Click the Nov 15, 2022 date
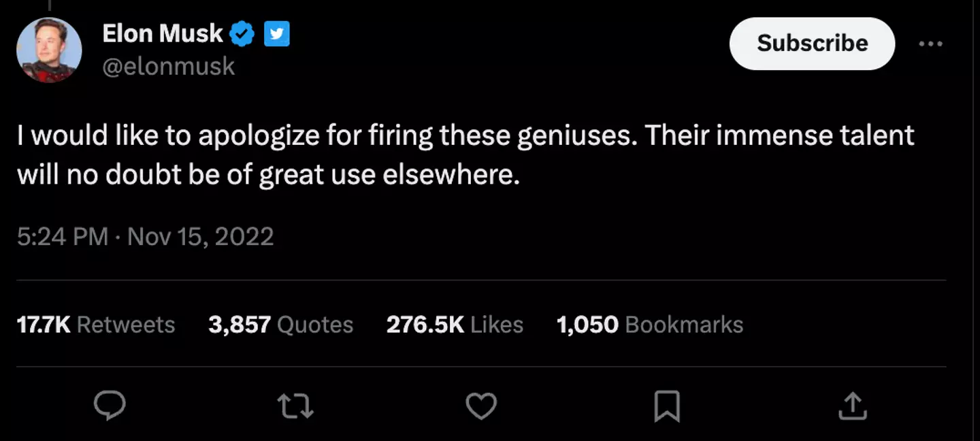 pos(200,236)
